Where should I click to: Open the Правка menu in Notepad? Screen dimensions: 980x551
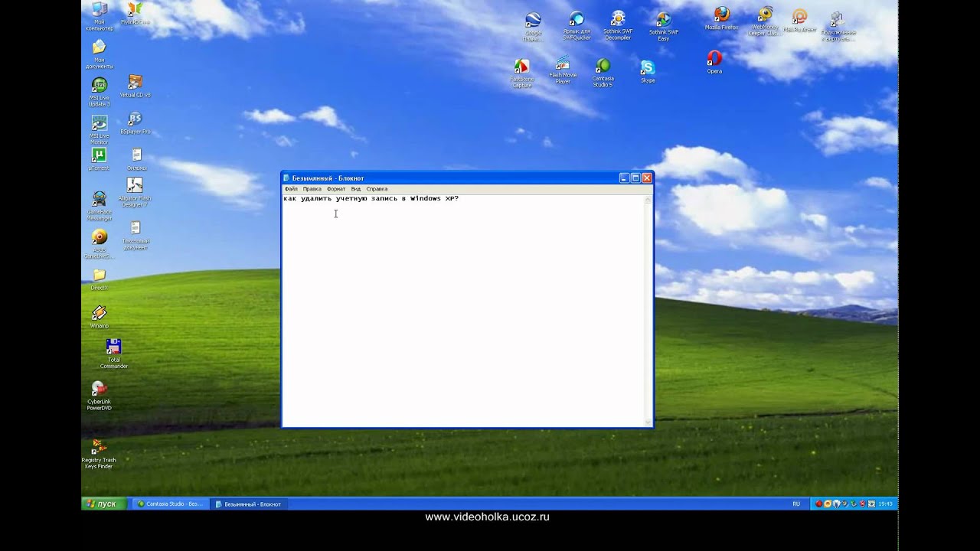point(312,189)
